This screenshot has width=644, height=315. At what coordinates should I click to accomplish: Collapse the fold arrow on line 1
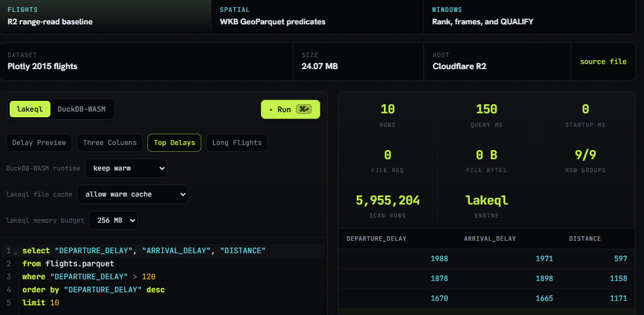(16, 253)
